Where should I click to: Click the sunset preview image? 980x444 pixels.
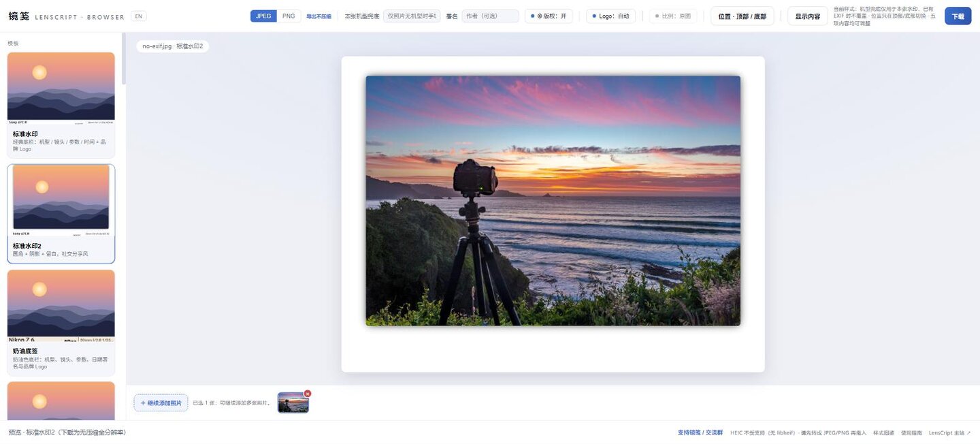[553, 200]
